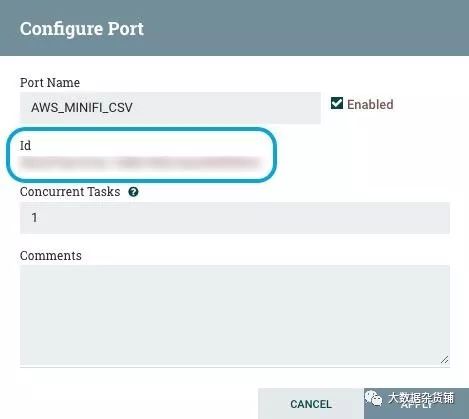This screenshot has width=469, height=419.
Task: Toggle the Enabled checkbox
Action: coord(337,103)
